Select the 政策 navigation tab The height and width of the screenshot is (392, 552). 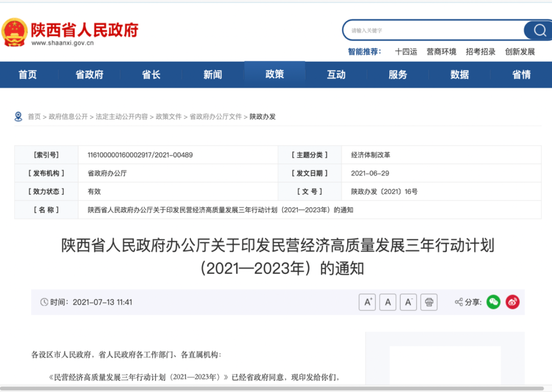[274, 75]
